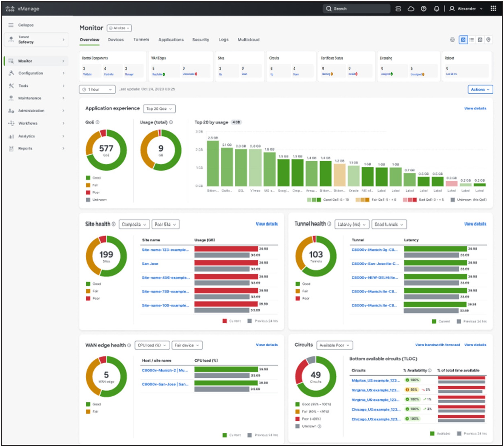
Task: Open the Top 20 Qoe dropdown
Action: (x=159, y=109)
